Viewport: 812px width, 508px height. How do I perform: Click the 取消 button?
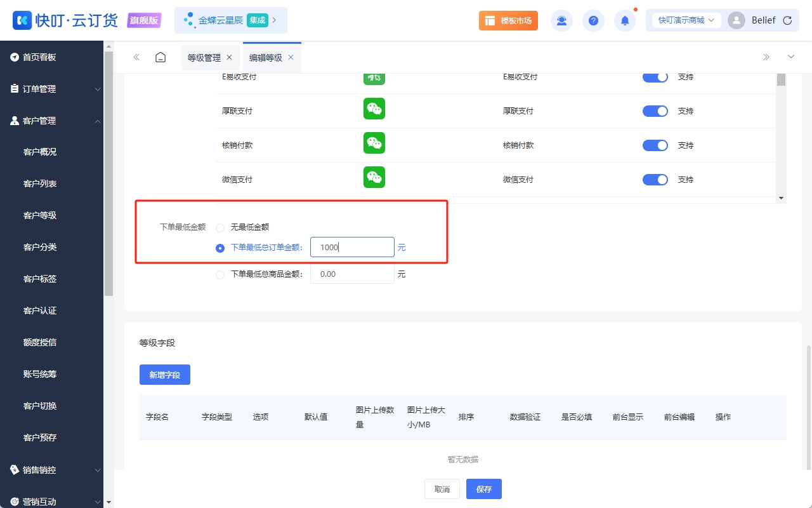tap(442, 489)
